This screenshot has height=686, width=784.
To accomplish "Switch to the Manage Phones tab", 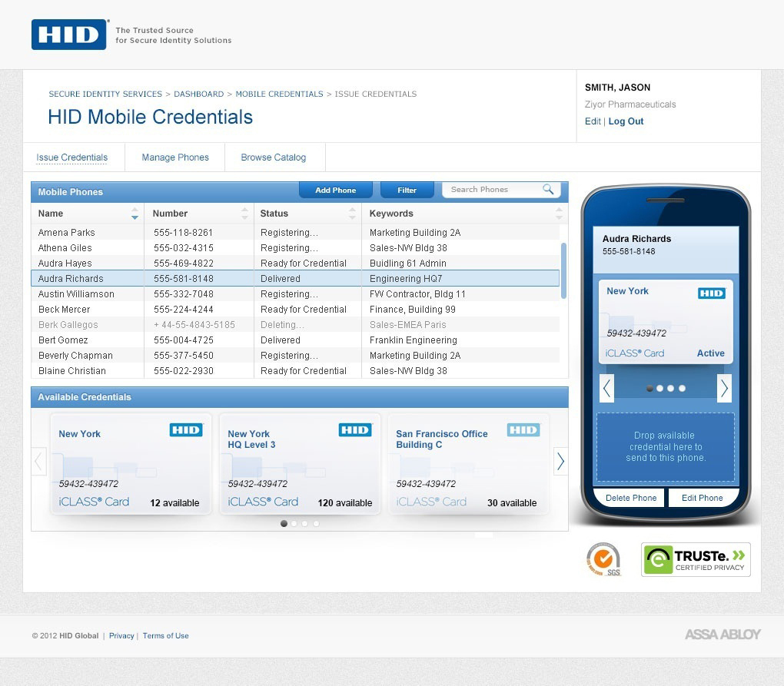I will 174,157.
